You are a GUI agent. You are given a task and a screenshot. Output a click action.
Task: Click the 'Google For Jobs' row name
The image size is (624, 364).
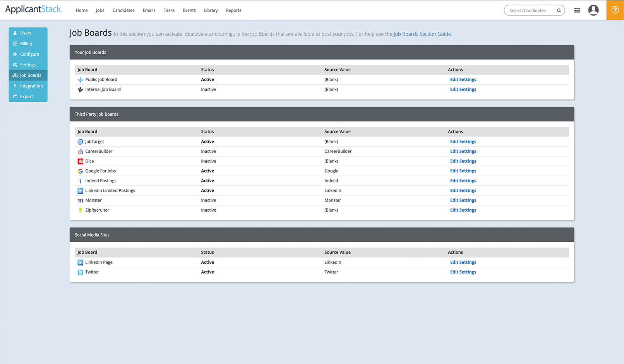point(101,171)
